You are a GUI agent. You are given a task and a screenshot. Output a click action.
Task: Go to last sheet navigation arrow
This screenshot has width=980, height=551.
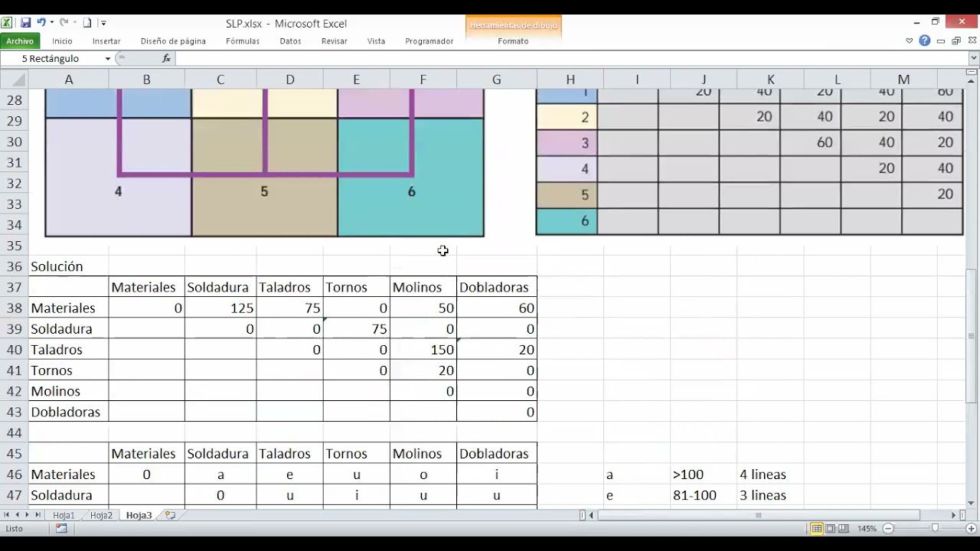[38, 516]
